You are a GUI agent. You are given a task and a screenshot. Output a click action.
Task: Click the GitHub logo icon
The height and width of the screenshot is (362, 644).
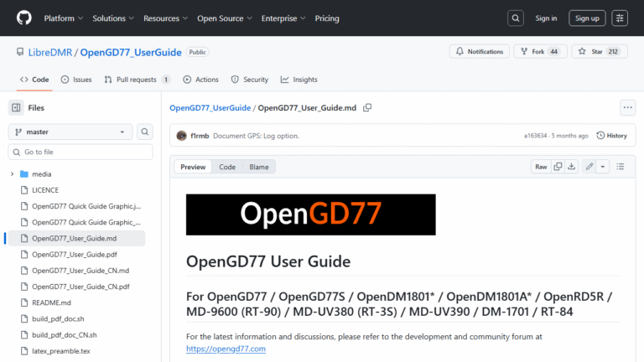[23, 18]
